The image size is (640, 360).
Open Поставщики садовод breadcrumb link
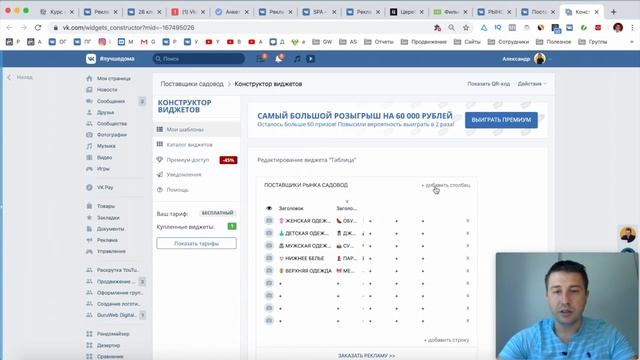pyautogui.click(x=192, y=84)
